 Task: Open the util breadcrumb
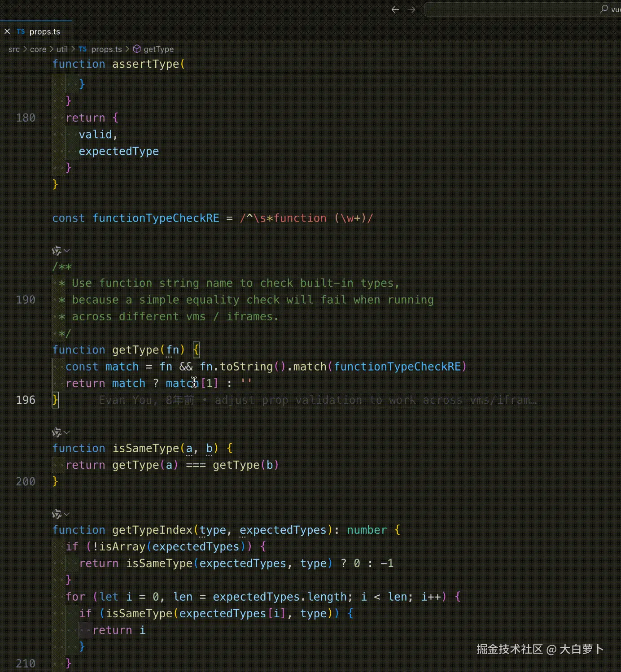[62, 49]
